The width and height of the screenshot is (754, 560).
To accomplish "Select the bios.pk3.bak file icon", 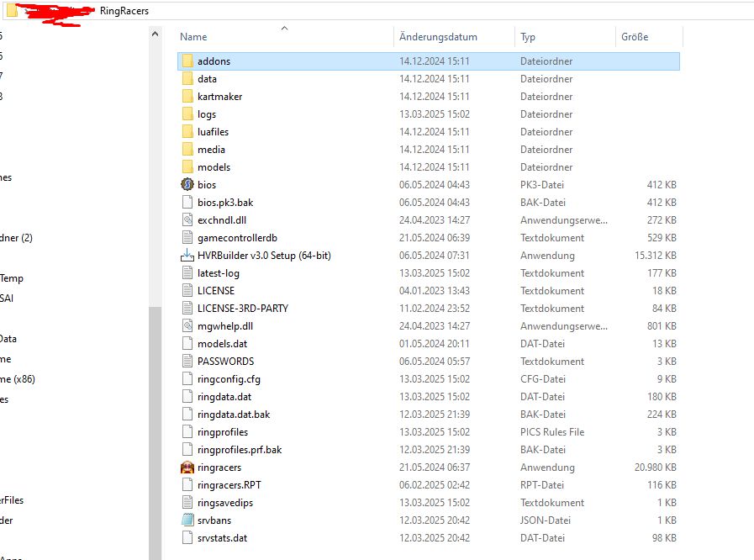I will click(x=187, y=203).
